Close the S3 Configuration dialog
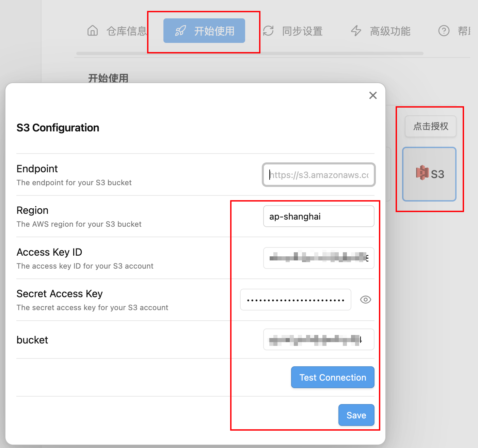The width and height of the screenshot is (478, 448). pos(373,95)
